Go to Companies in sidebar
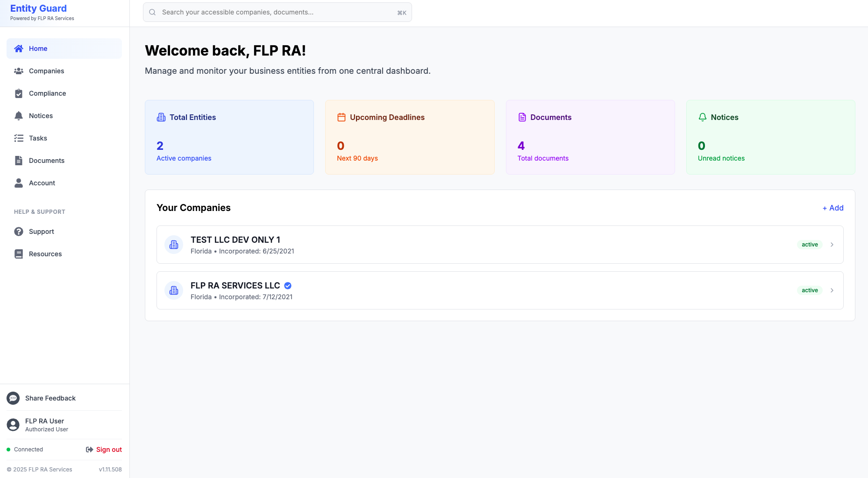 [x=64, y=71]
